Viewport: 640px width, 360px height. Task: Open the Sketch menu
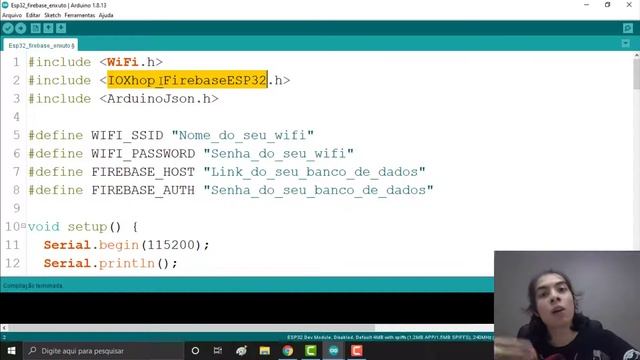pos(52,15)
